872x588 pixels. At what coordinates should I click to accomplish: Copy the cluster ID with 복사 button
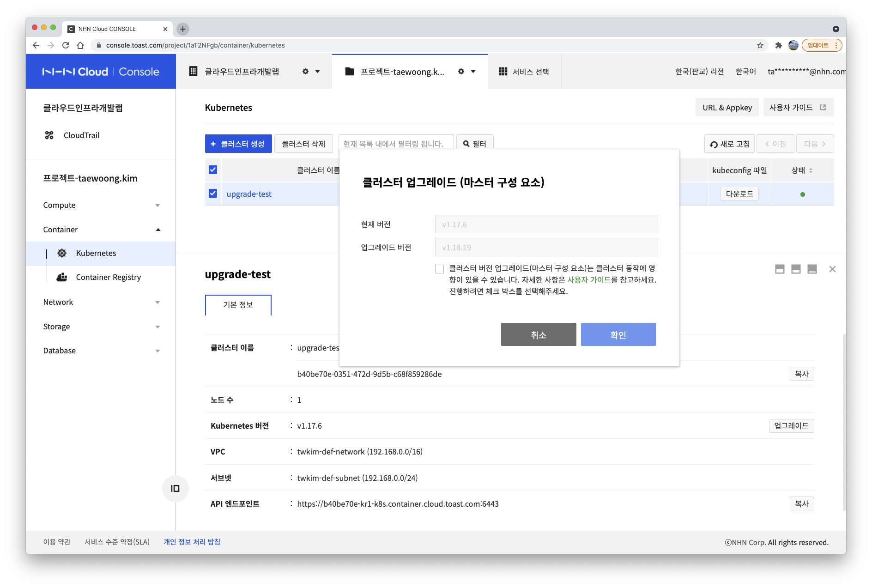coord(802,374)
